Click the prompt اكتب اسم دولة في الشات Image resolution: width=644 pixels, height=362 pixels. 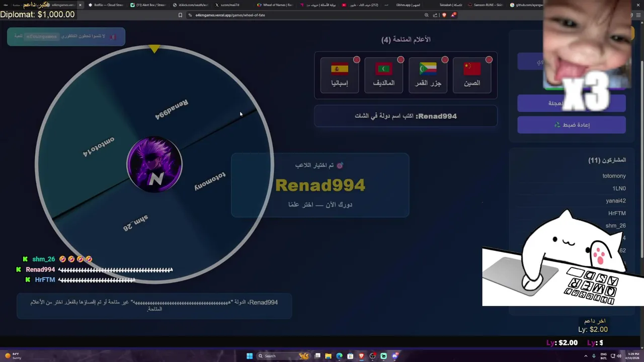pyautogui.click(x=384, y=116)
